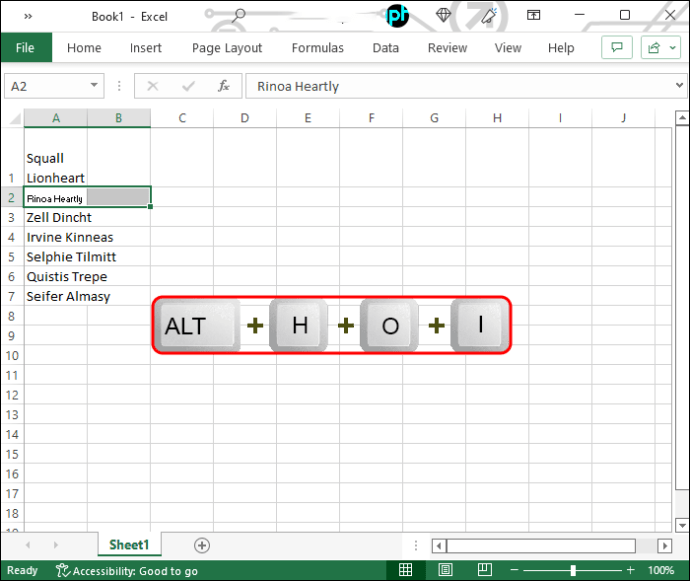
Task: Switch to the Data tab
Action: point(385,48)
